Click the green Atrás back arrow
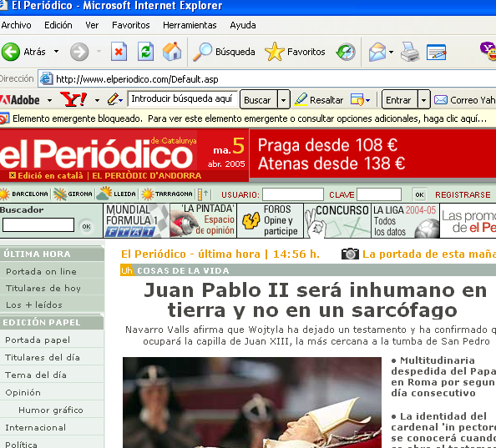Image resolution: width=496 pixels, height=448 pixels. pos(11,52)
